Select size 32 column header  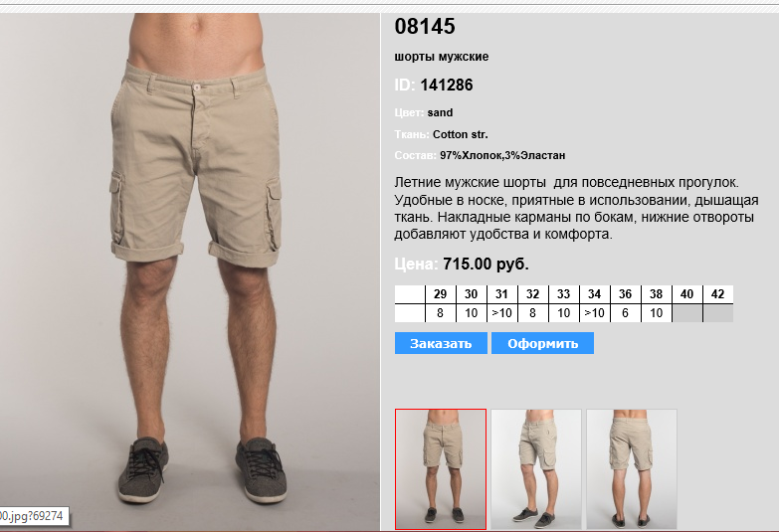coord(532,294)
